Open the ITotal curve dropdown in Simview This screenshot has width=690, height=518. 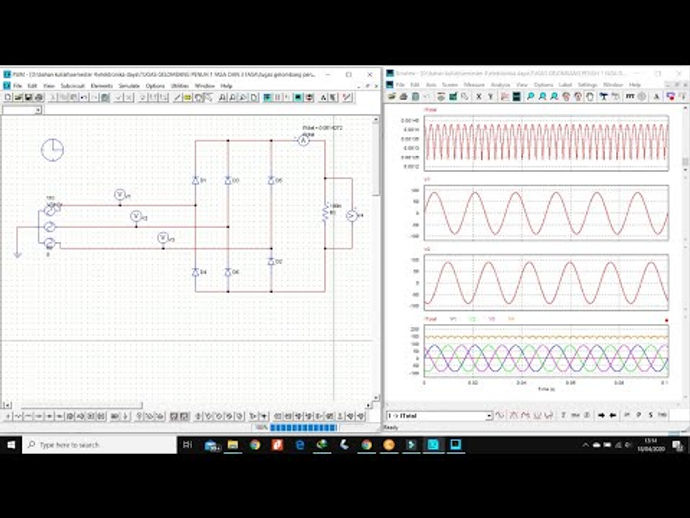tap(489, 415)
